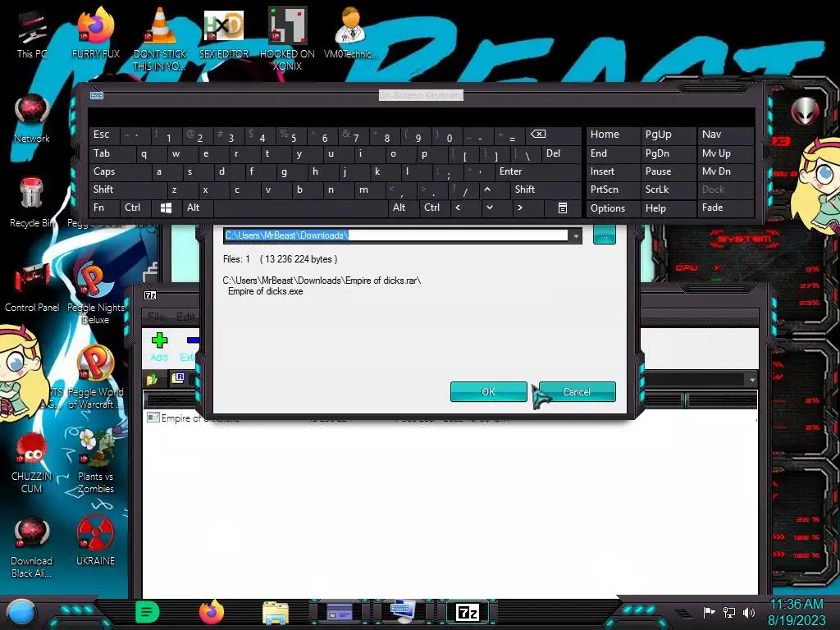840x630 pixels.
Task: Click the Help key on keyboard
Action: pyautogui.click(x=669, y=208)
